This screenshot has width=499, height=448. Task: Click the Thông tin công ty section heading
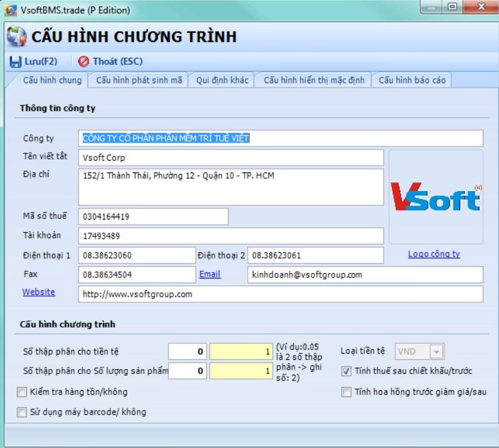coord(57,108)
